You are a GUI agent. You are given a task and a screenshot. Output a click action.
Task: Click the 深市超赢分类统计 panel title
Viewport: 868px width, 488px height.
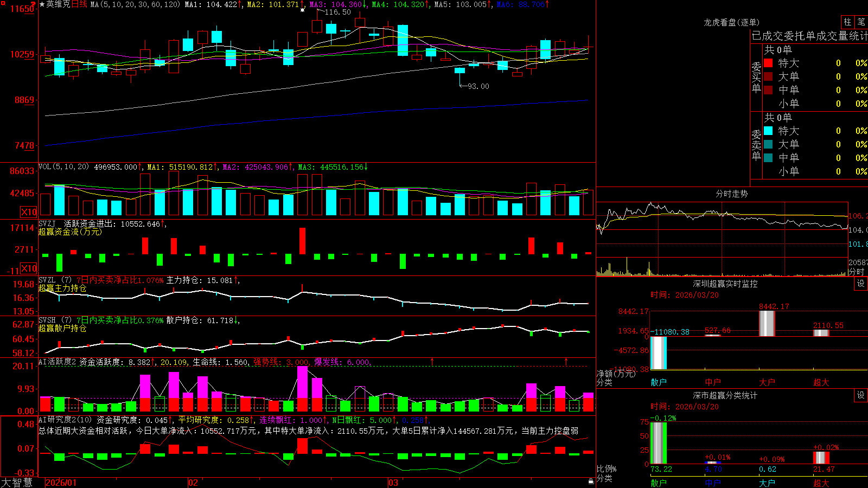pyautogui.click(x=725, y=395)
